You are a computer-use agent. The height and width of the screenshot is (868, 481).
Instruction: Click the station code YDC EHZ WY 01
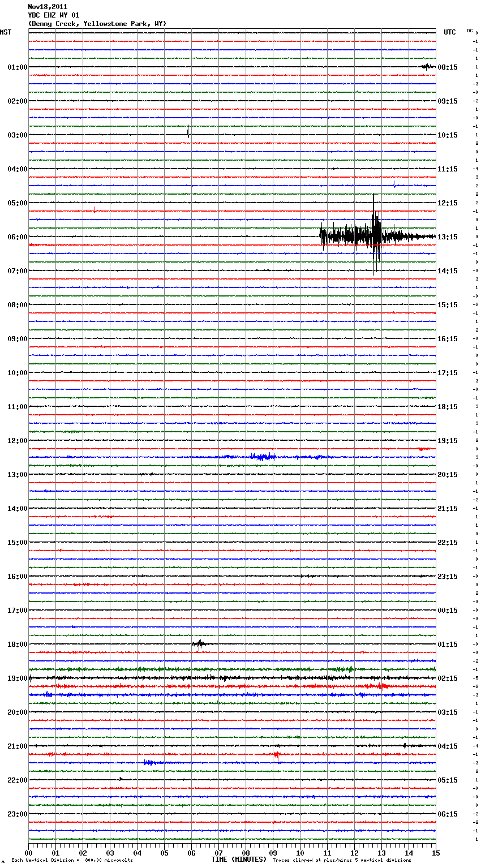54,15
